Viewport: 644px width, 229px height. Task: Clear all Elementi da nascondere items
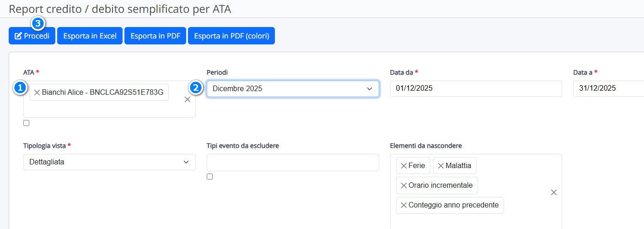coord(553,192)
